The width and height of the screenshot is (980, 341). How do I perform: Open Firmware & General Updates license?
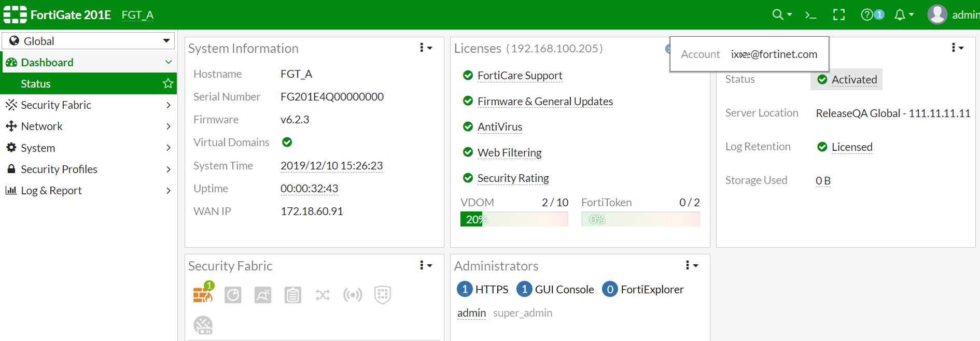click(x=545, y=102)
